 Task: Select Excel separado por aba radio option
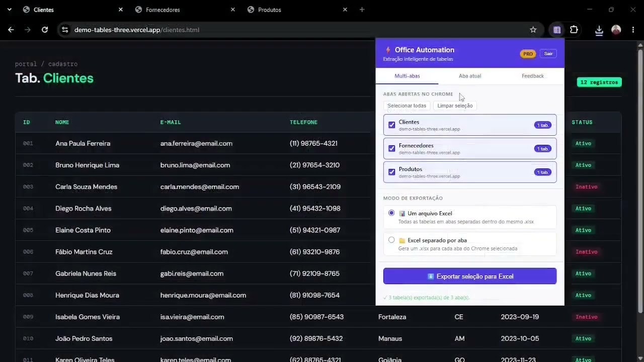(x=391, y=240)
